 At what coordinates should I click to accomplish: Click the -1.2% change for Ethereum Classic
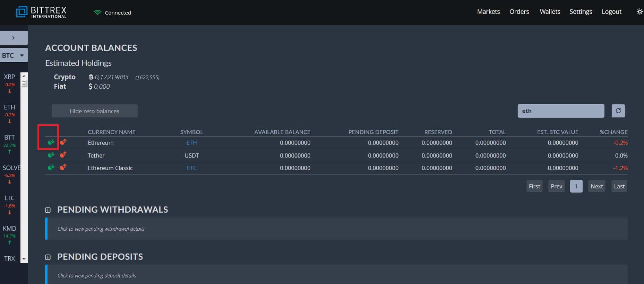click(x=620, y=168)
